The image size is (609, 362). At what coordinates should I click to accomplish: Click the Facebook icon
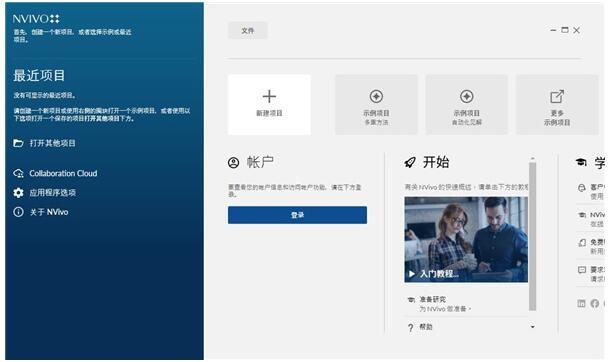(x=595, y=303)
